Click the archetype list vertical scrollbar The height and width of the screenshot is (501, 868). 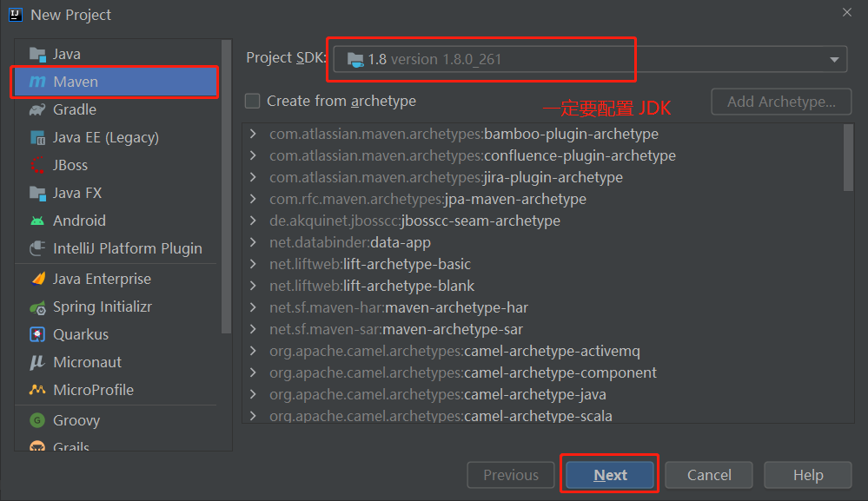tap(848, 158)
